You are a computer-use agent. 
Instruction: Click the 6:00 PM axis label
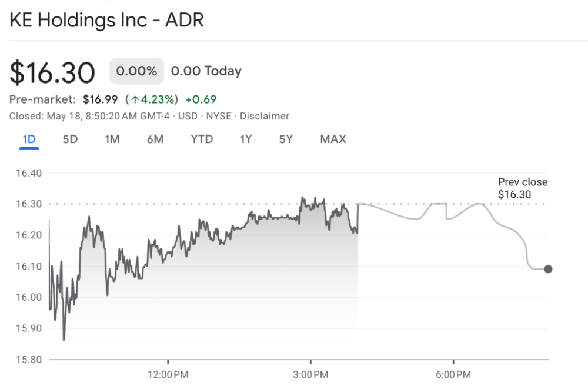[x=453, y=374]
